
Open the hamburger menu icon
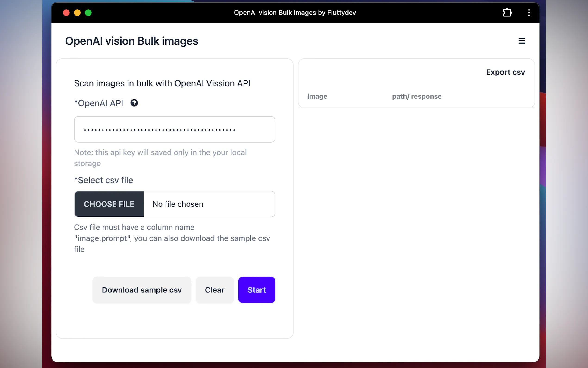click(522, 41)
